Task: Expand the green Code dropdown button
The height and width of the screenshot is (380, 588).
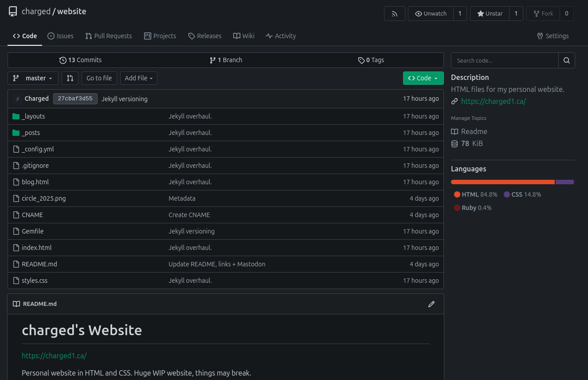Action: 423,78
